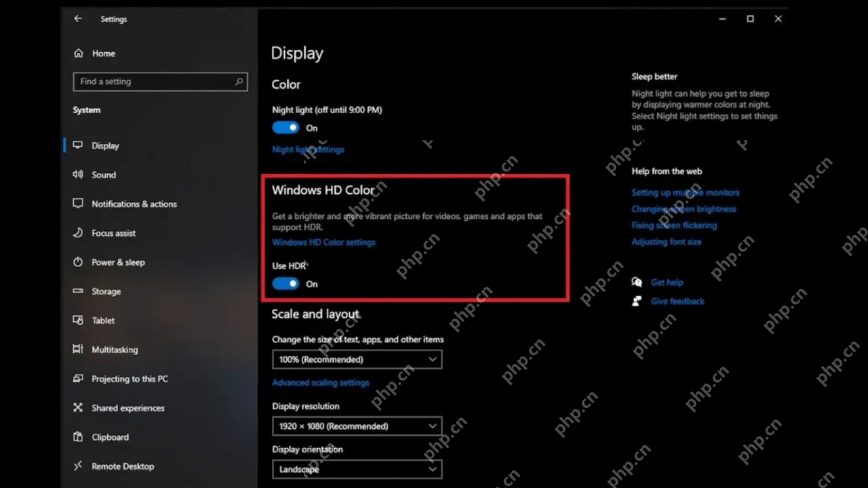868x488 pixels.
Task: Open Changing screen brightness help link
Action: pyautogui.click(x=684, y=209)
